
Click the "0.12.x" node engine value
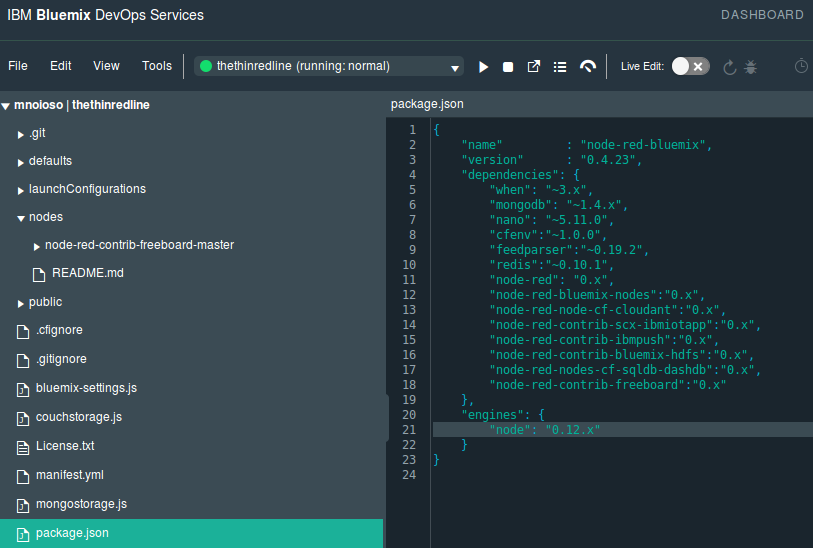coord(572,430)
